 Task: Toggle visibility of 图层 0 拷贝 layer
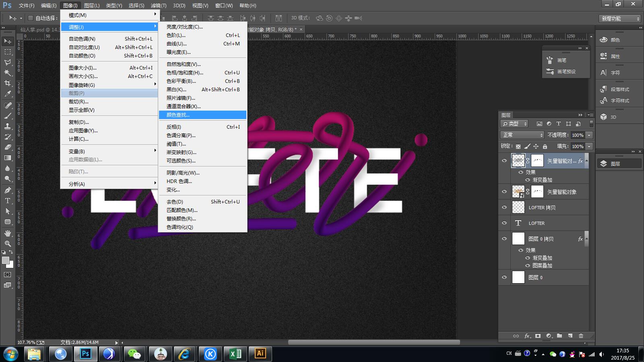(504, 239)
